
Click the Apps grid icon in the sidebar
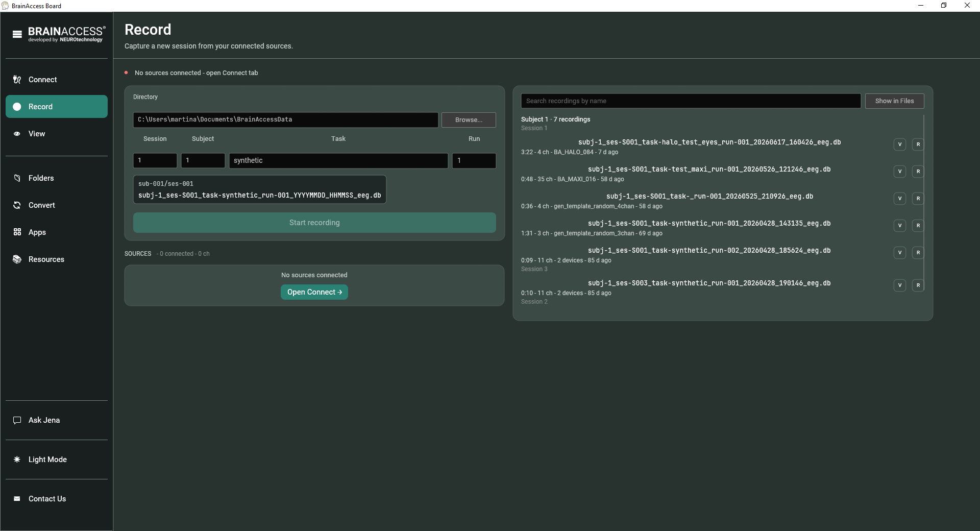click(17, 232)
